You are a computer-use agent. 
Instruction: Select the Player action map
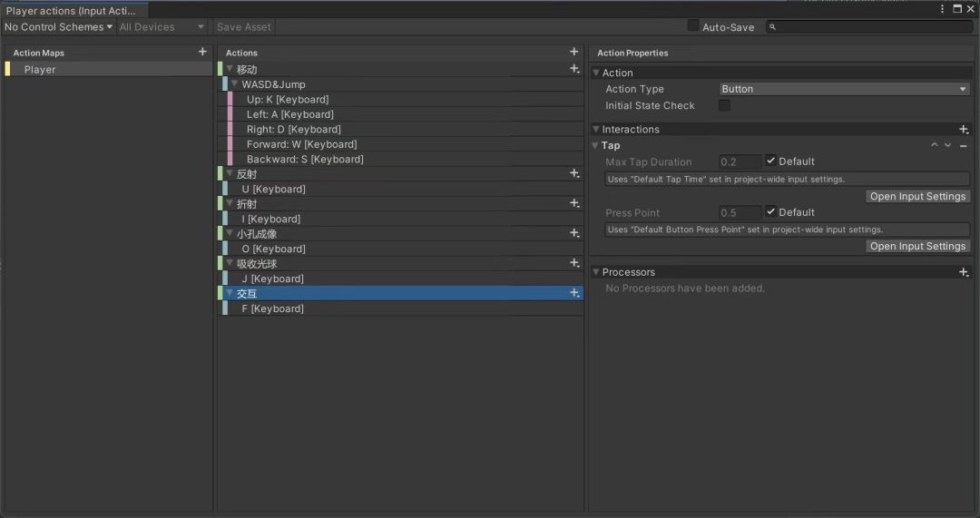pyautogui.click(x=109, y=69)
